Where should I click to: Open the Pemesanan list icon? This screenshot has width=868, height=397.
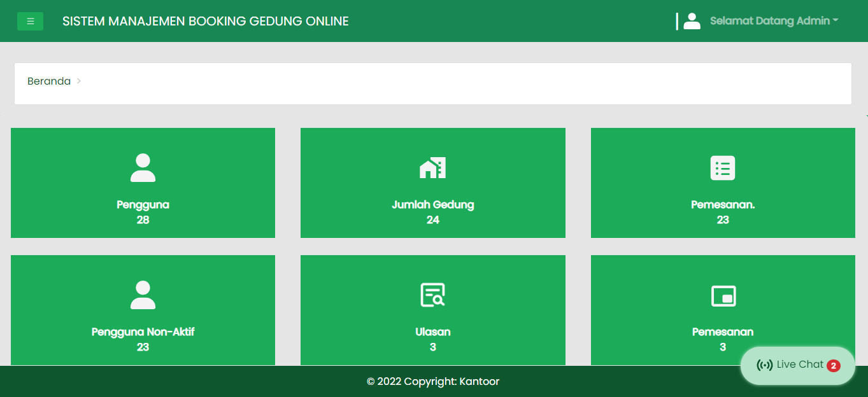(723, 167)
